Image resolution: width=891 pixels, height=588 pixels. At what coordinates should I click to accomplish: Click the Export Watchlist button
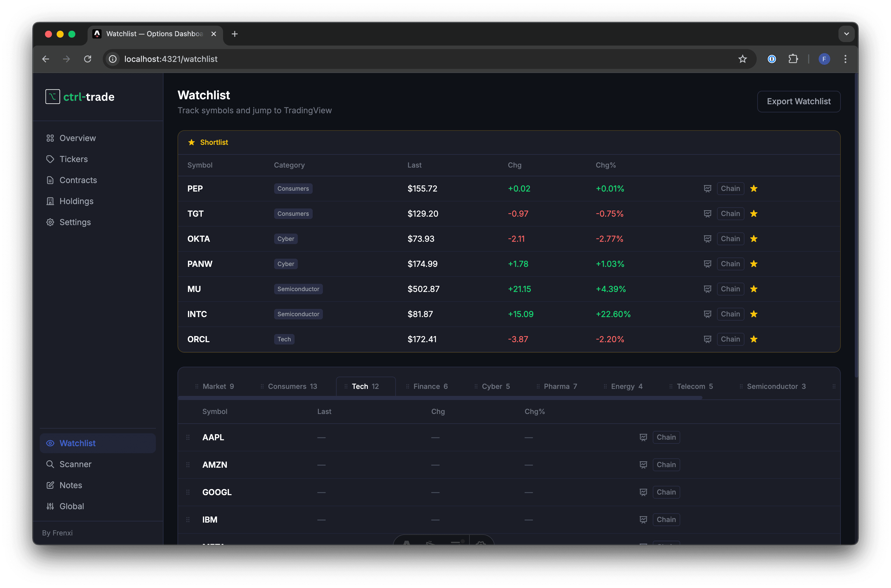click(x=799, y=101)
